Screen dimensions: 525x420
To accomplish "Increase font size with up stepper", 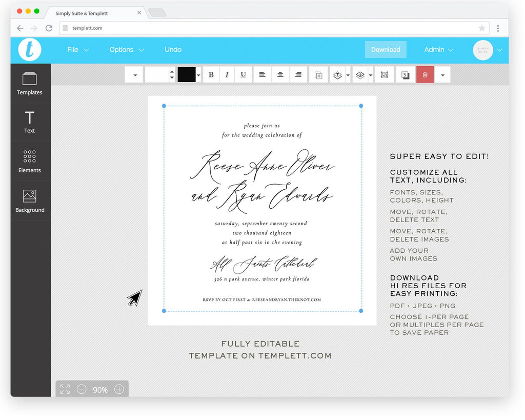I will click(172, 71).
